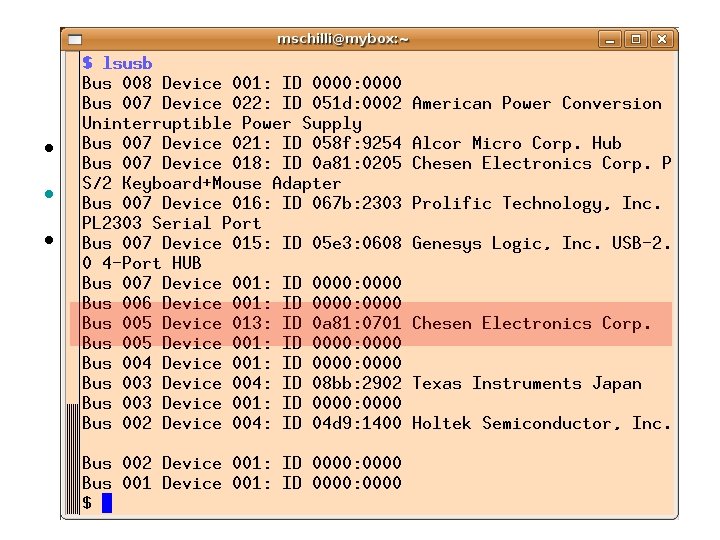Viewport: 720px width, 540px height.
Task: Click Bus 004 Device 001 line
Action: tap(242, 363)
